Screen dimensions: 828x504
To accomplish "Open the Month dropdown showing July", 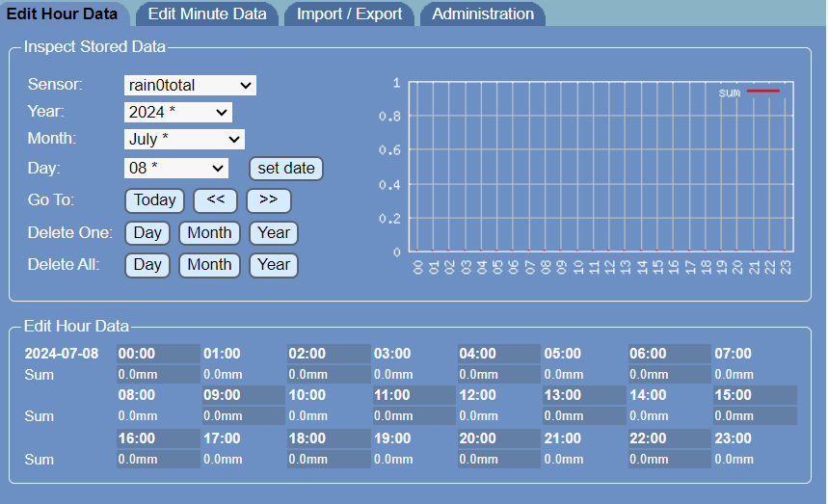I will 184,139.
